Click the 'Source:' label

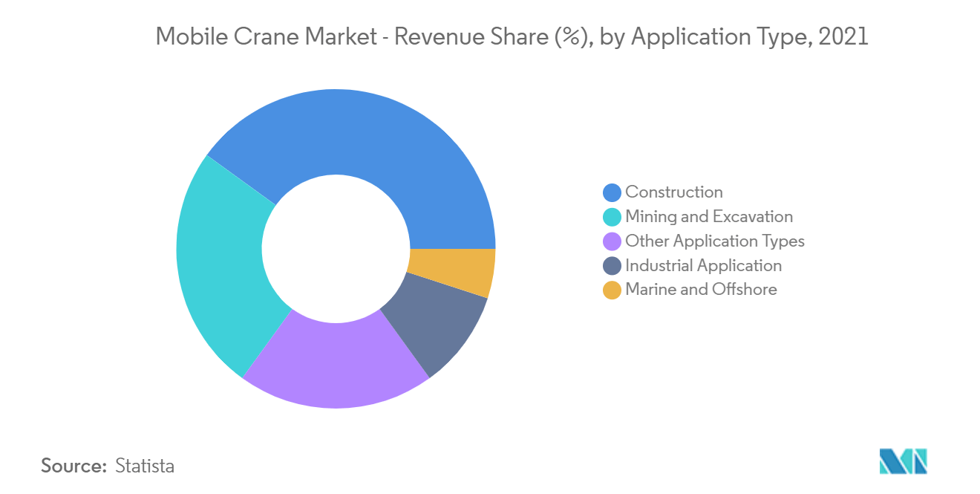click(x=74, y=466)
